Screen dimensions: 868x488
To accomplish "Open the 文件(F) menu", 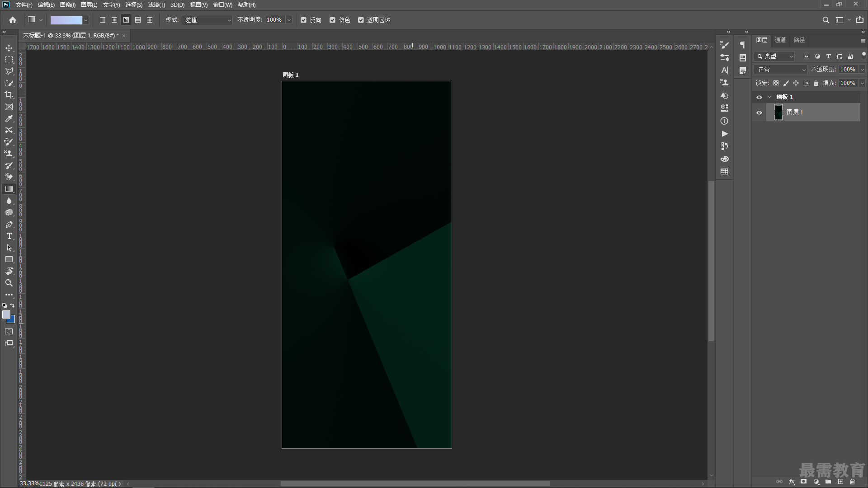I will (24, 5).
